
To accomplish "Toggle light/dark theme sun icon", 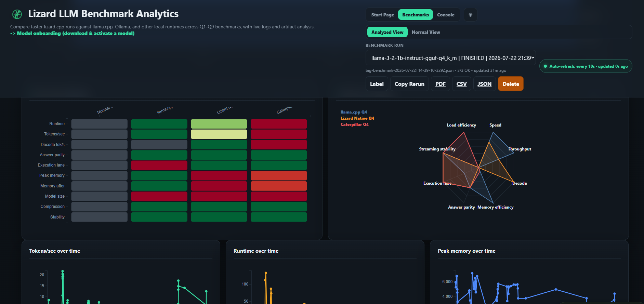I will pyautogui.click(x=470, y=15).
